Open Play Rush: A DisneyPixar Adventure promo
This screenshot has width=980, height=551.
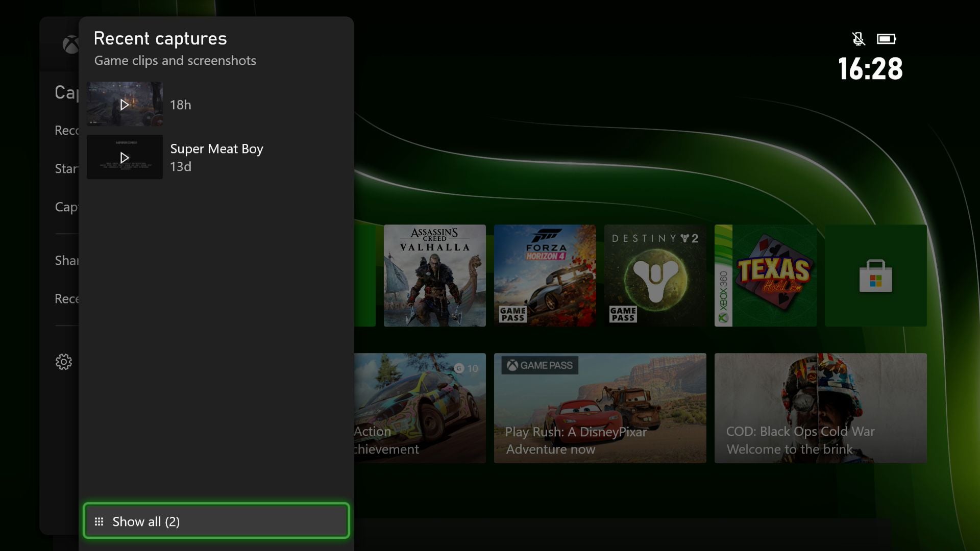pyautogui.click(x=600, y=408)
